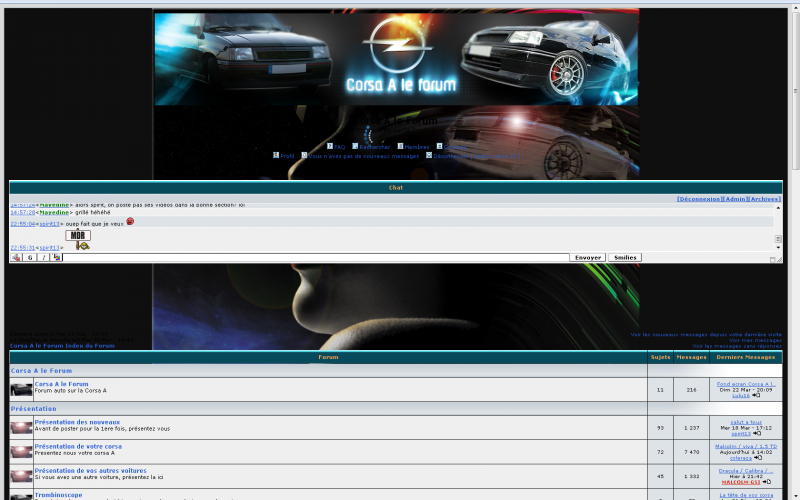Click the 22:55:04 timestamp in chat
The height and width of the screenshot is (500, 800).
23,224
